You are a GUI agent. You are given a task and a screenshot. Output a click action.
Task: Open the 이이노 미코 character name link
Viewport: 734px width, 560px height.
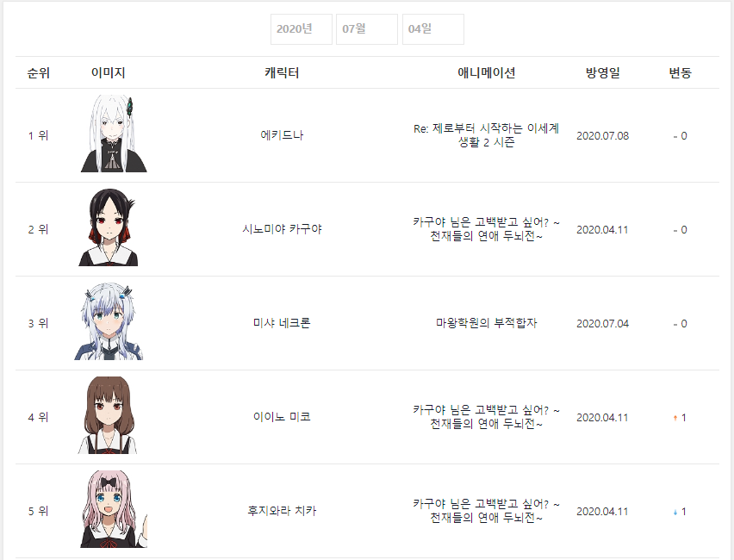282,417
